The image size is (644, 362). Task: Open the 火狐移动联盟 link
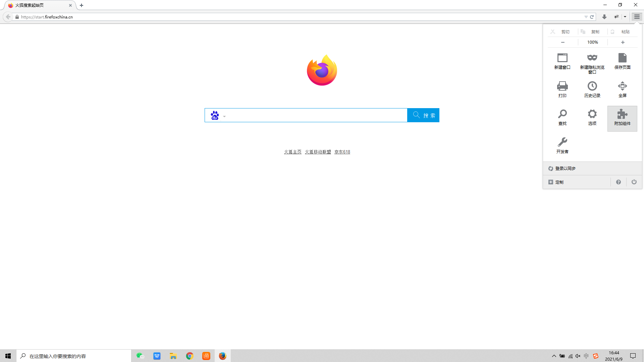coord(318,152)
